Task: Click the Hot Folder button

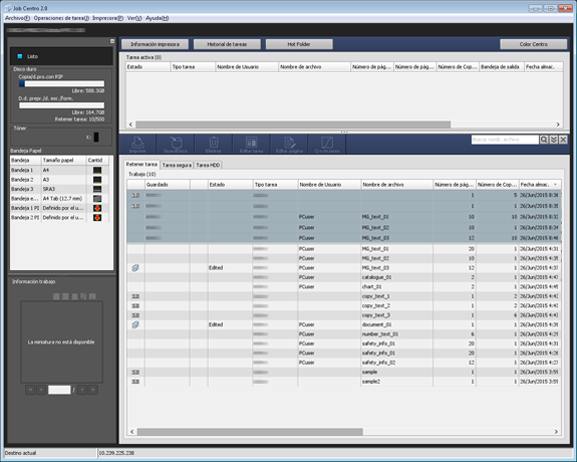Action: click(299, 44)
